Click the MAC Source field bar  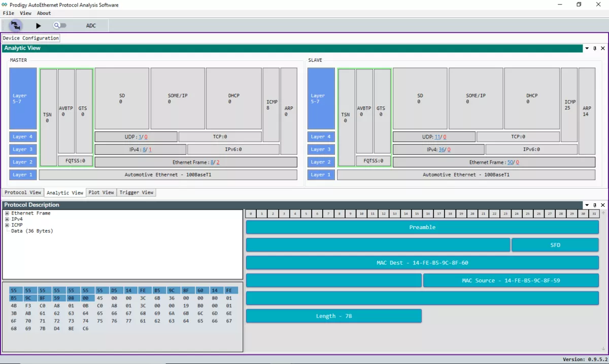tap(511, 280)
